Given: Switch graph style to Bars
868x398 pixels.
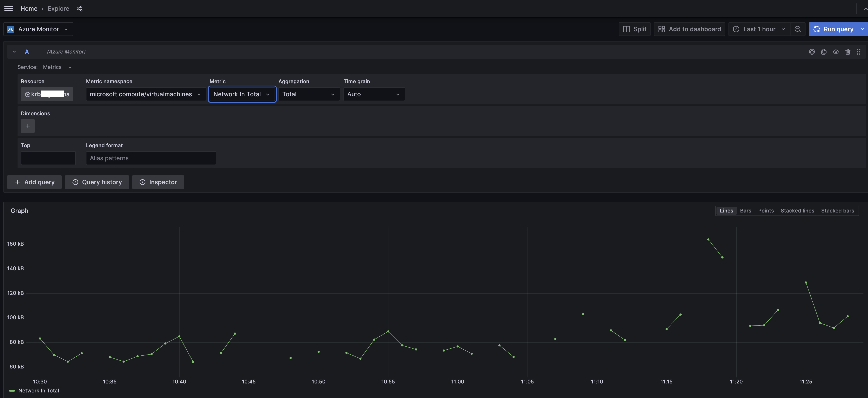Looking at the screenshot, I should point(745,211).
